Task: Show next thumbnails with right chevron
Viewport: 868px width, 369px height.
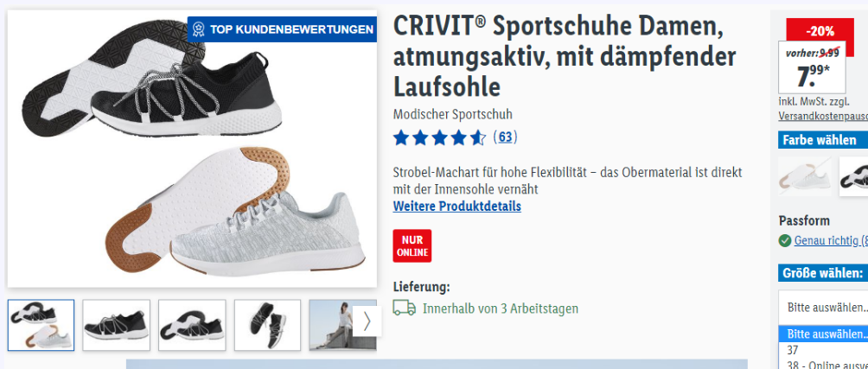Action: [x=367, y=321]
